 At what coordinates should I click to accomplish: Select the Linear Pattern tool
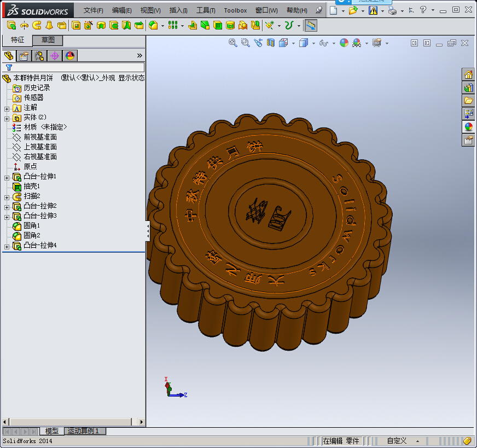(173, 26)
